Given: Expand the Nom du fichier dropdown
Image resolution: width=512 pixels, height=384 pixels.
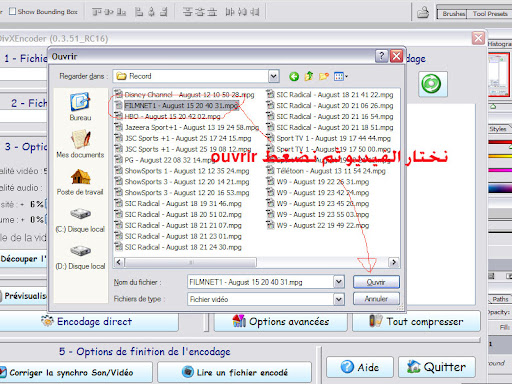Looking at the screenshot, I should [x=339, y=282].
